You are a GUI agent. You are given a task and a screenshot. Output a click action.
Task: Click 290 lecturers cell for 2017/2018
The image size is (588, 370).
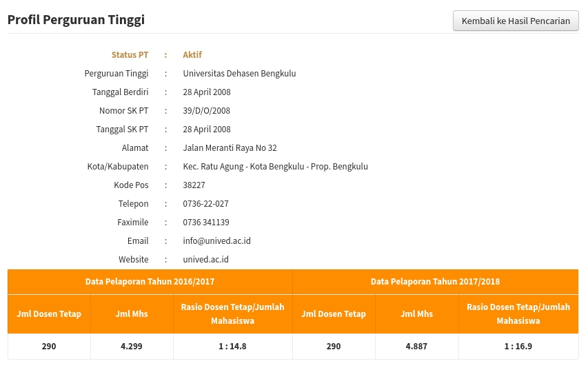[x=334, y=347]
